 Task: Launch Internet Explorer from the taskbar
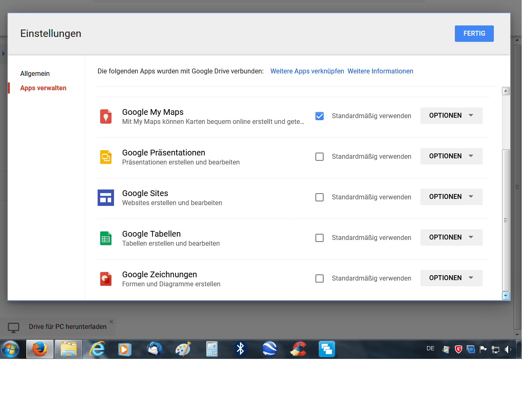[x=97, y=349]
